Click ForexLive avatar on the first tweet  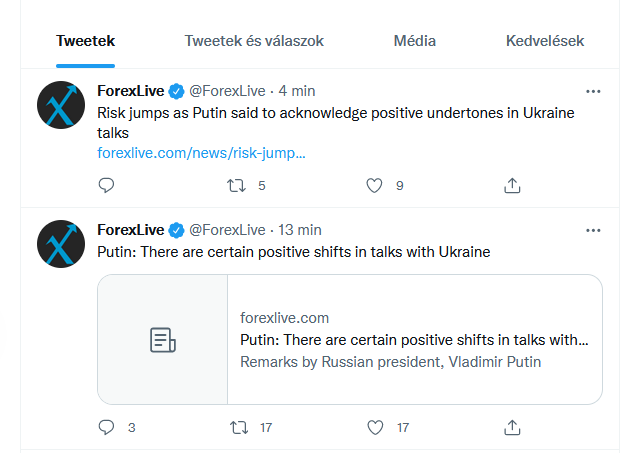point(61,105)
